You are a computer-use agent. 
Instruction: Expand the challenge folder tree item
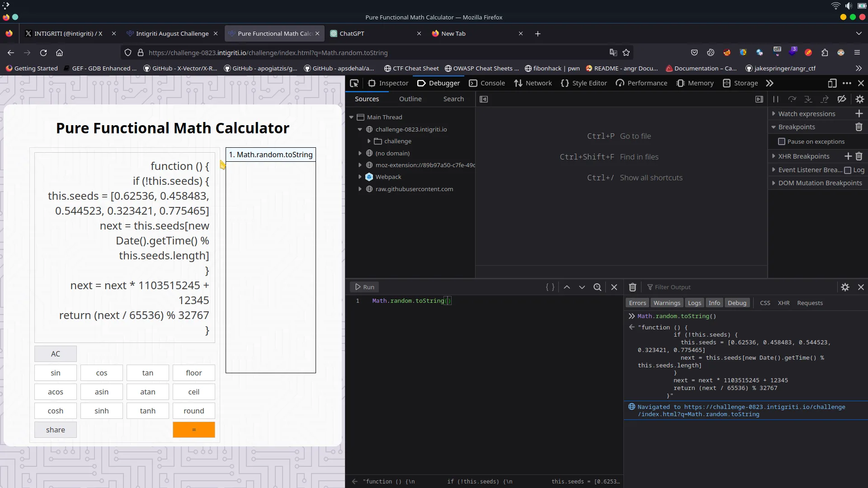coord(369,141)
